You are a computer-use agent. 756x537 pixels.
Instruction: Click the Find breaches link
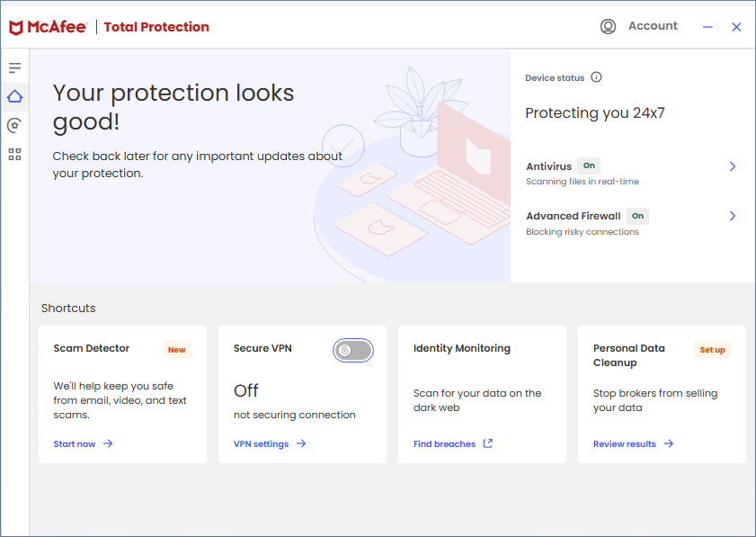(x=444, y=443)
